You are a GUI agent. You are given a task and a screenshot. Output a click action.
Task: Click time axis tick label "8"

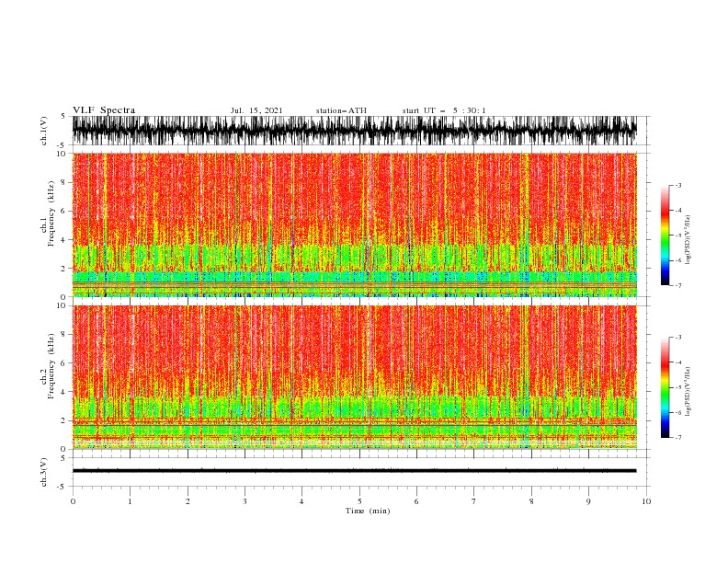coord(531,501)
